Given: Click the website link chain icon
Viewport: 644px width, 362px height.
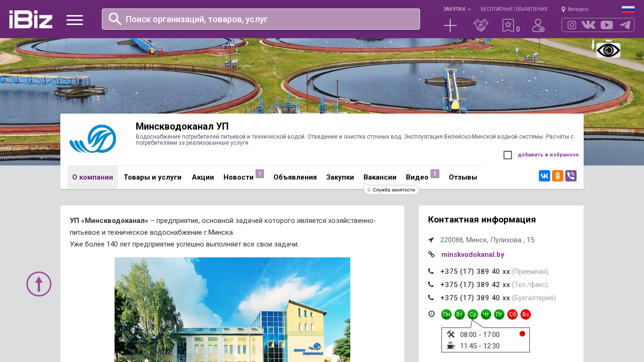Looking at the screenshot, I should 431,254.
